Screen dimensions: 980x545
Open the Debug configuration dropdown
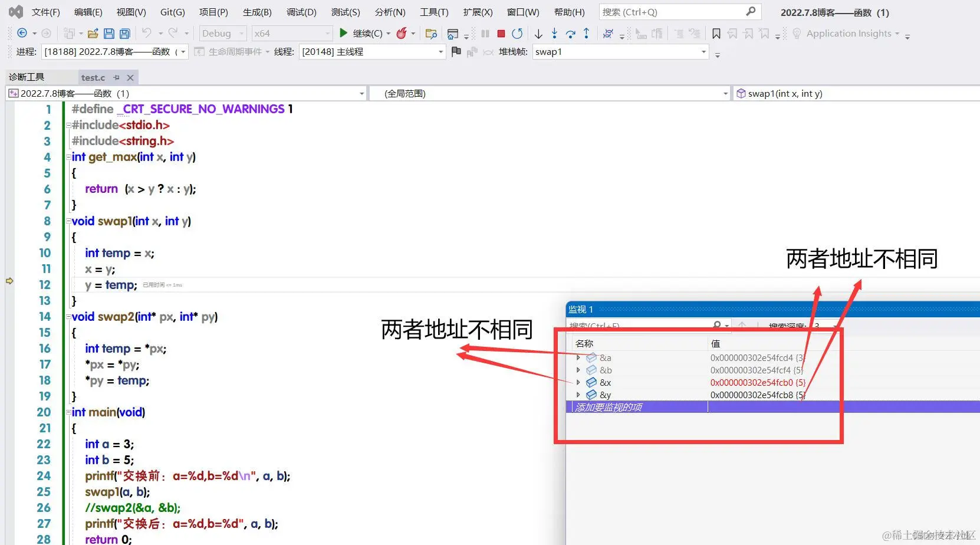241,33
